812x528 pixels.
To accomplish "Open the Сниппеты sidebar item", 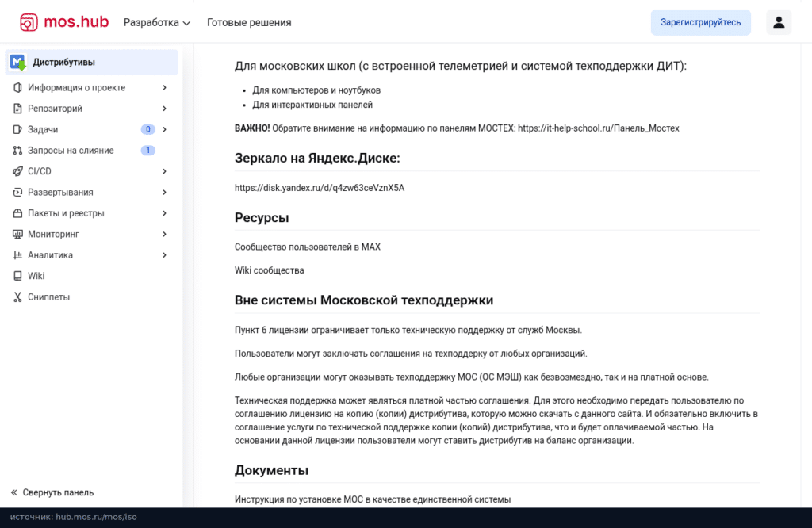I will click(x=91, y=297).
